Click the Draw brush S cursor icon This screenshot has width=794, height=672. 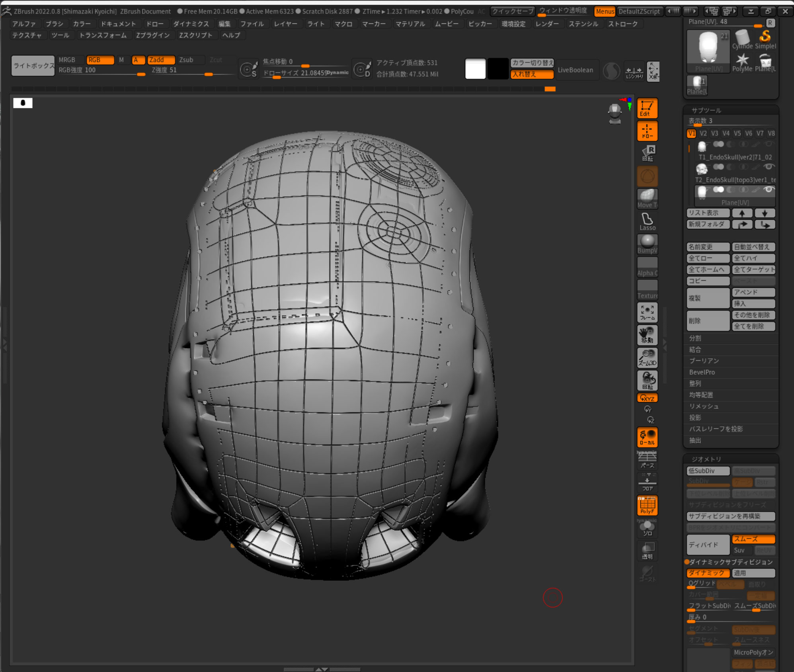point(249,70)
